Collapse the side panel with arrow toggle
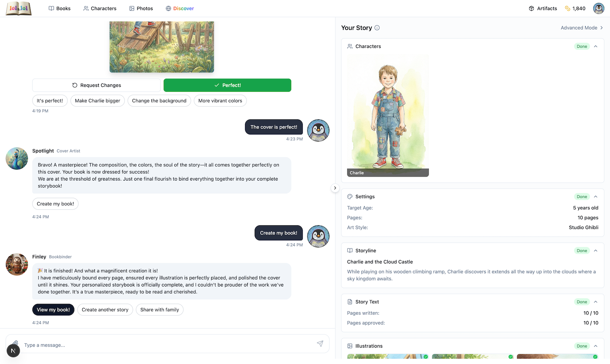Screen dimensions: 610x364 click(x=335, y=188)
